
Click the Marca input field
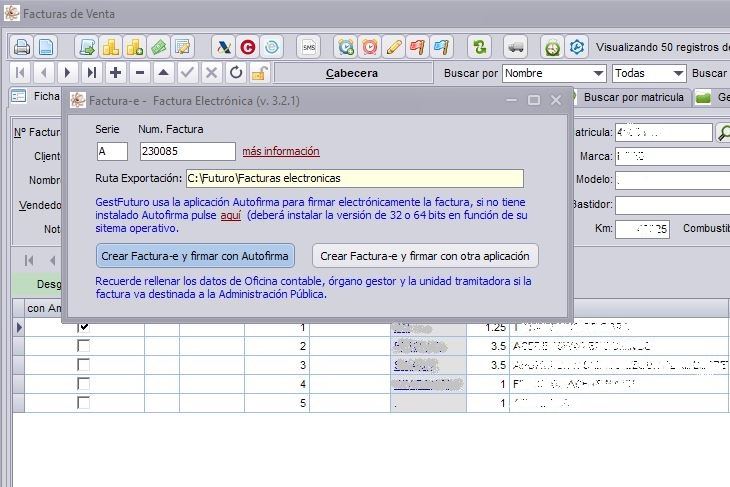tap(672, 156)
